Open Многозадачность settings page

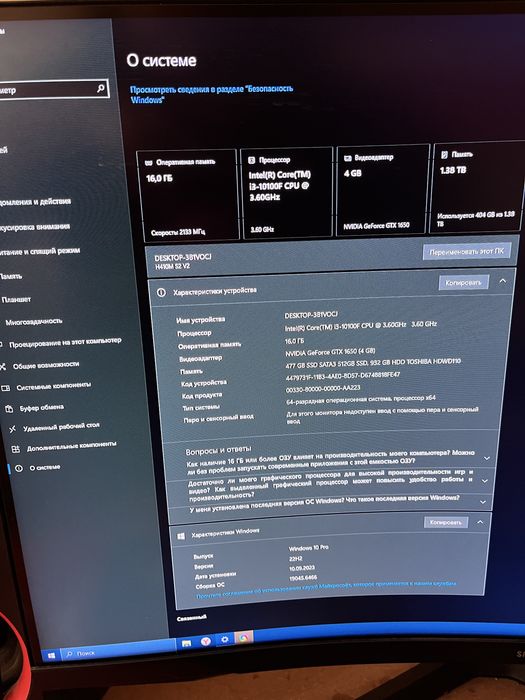coord(33,321)
